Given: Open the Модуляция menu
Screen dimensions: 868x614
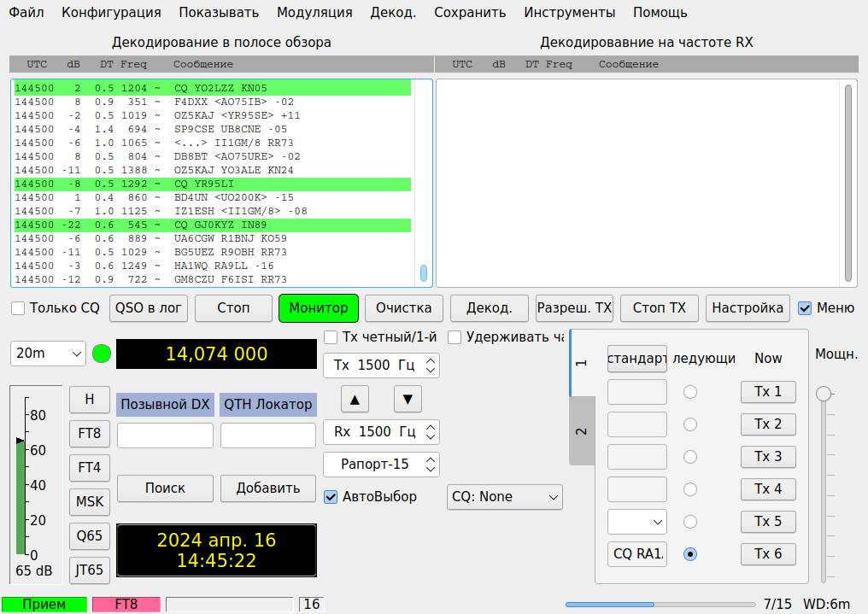Looking at the screenshot, I should point(314,12).
